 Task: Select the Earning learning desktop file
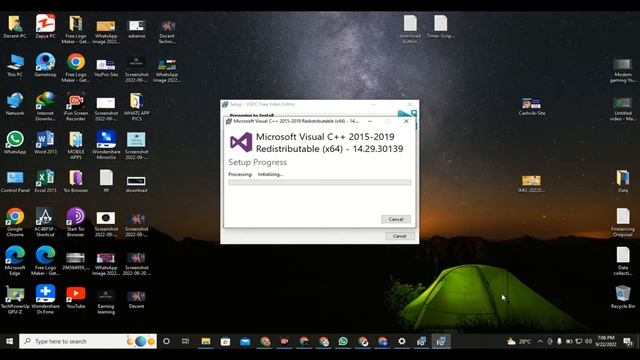point(106,302)
